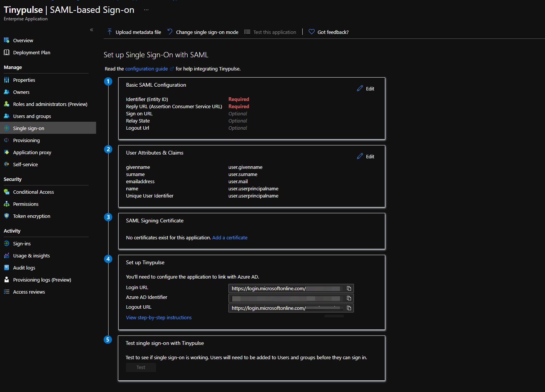Open Access reviews
The height and width of the screenshot is (392, 545).
(x=29, y=292)
